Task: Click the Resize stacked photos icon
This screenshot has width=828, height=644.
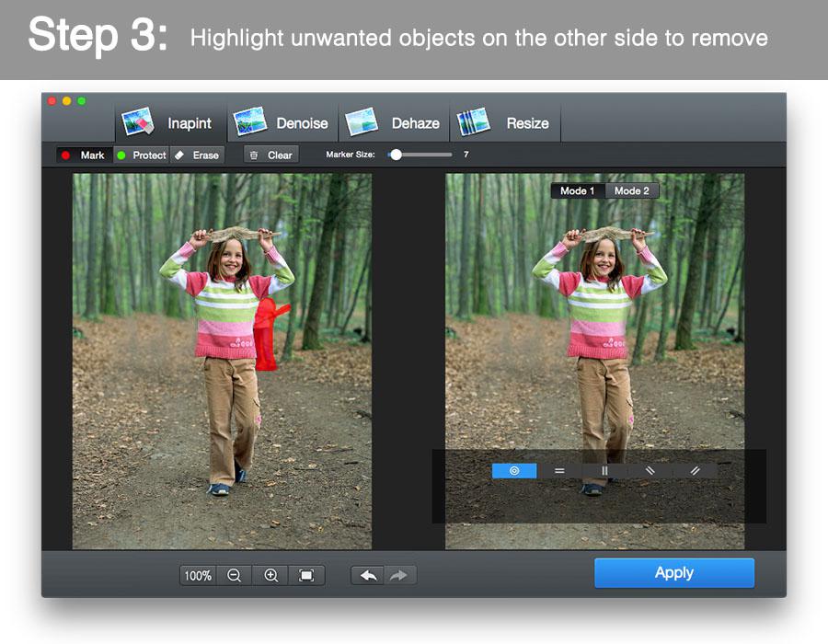Action: click(x=473, y=121)
